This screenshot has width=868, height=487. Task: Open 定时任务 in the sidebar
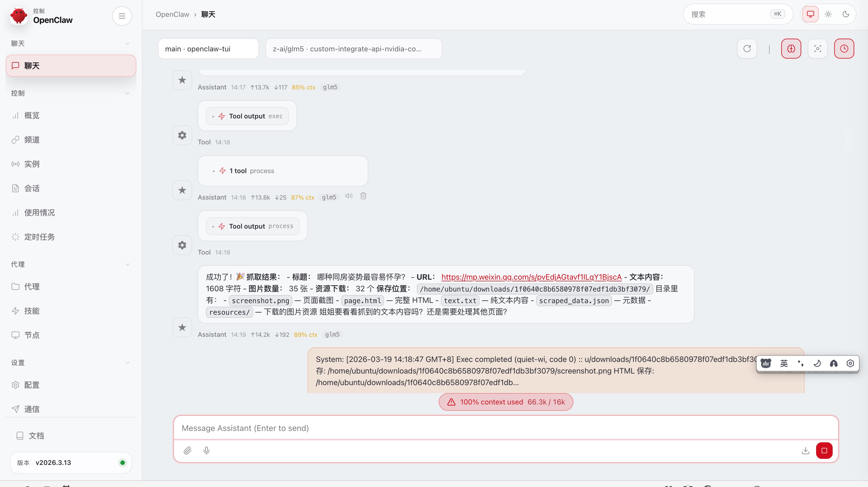tap(39, 237)
